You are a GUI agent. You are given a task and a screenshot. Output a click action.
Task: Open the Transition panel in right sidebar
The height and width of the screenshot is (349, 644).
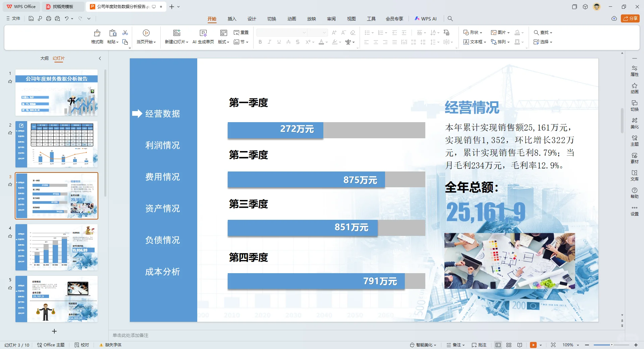tap(634, 106)
